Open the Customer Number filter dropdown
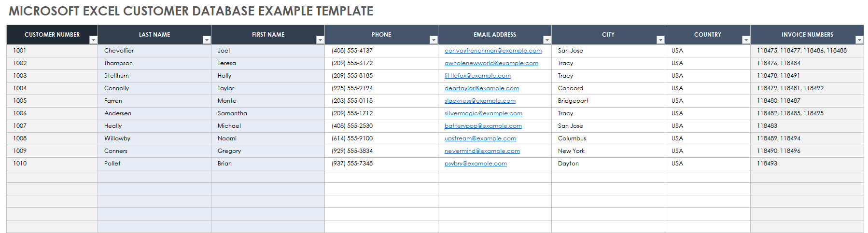Image resolution: width=868 pixels, height=233 pixels. pos(93,40)
